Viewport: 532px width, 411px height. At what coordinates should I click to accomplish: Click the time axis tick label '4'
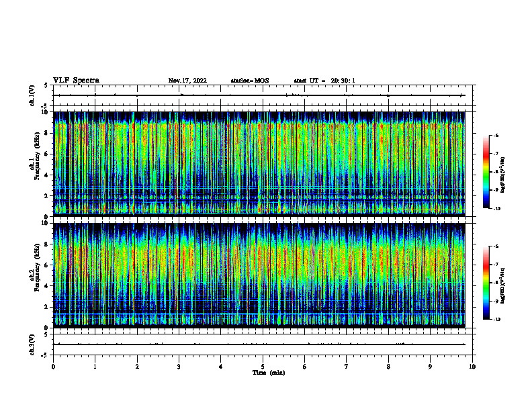pos(221,367)
